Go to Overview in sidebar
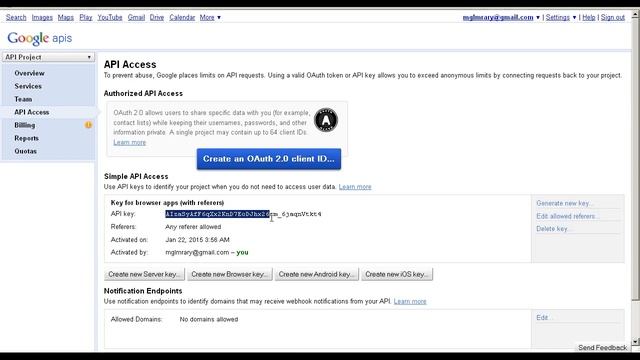640x360 pixels. tap(29, 73)
